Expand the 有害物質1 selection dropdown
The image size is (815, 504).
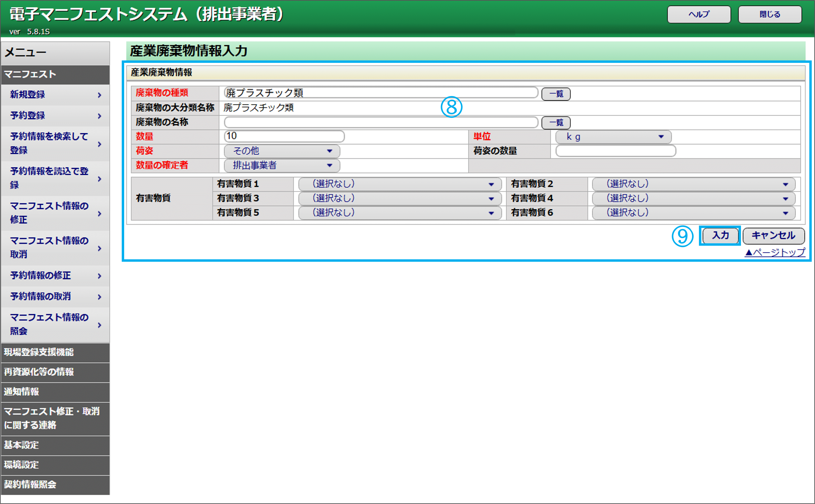400,184
